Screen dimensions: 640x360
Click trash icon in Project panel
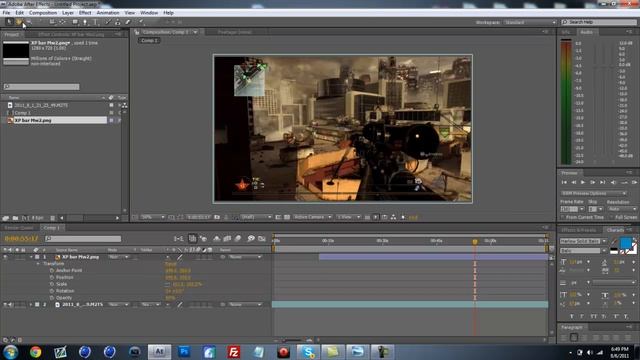(52, 218)
